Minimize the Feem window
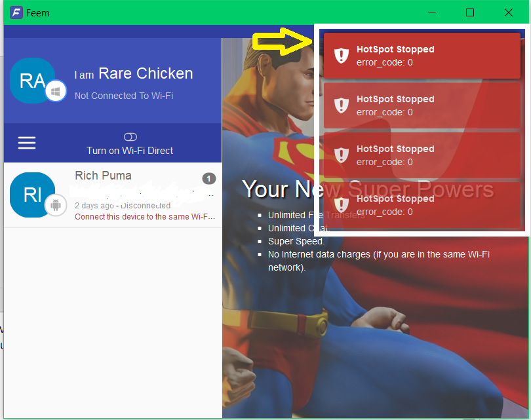This screenshot has height=420, width=531. coord(432,12)
